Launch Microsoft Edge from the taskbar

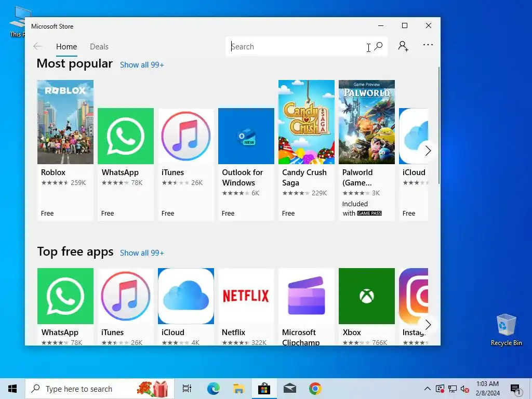214,389
